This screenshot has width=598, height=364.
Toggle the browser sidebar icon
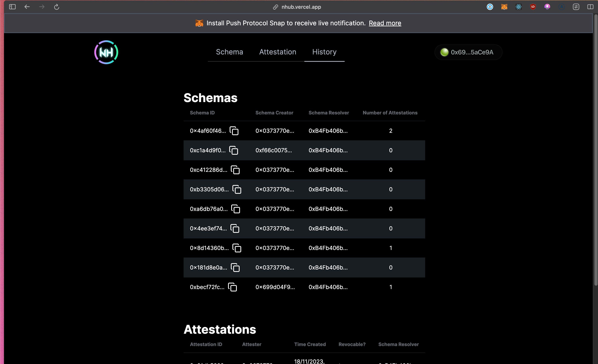pyautogui.click(x=12, y=7)
